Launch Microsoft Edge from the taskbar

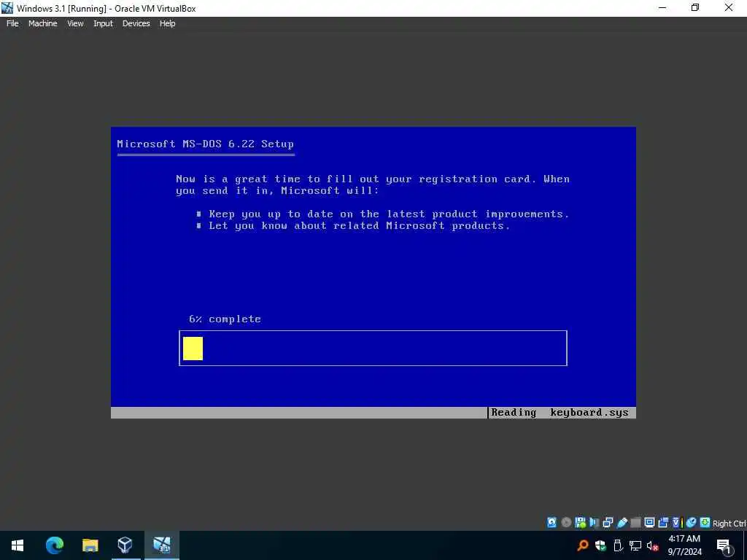click(x=54, y=545)
